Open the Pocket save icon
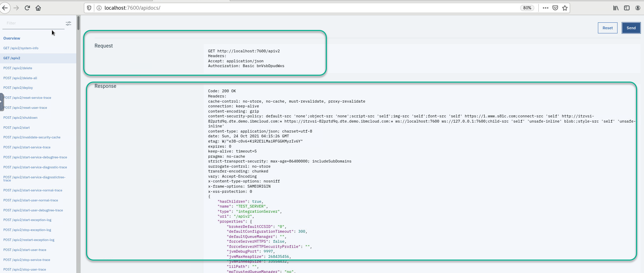The width and height of the screenshot is (644, 273). [x=555, y=8]
